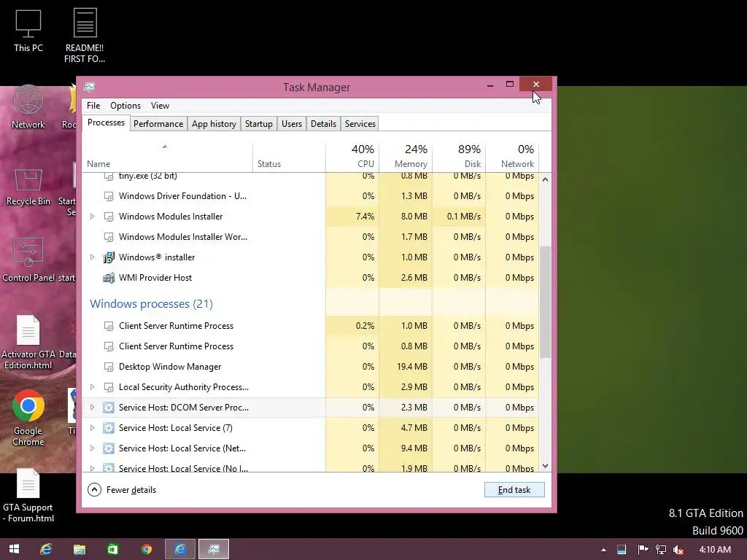Screen dimensions: 747x560
Task: Expand Windows® installer process group
Action: (93, 257)
